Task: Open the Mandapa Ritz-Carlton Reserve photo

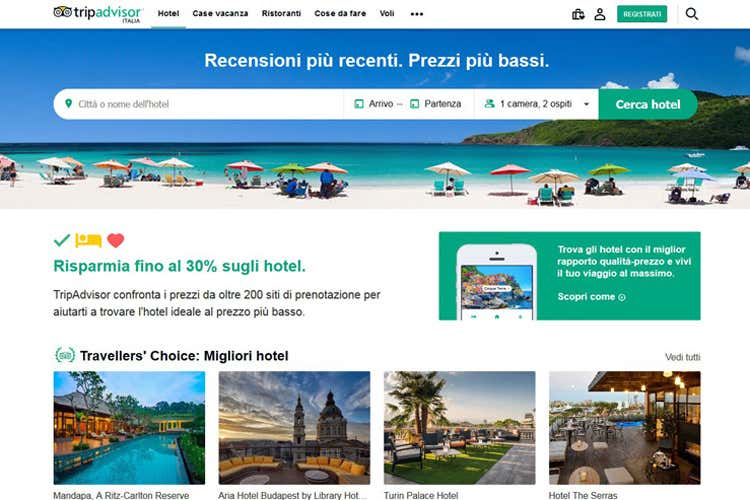Action: pos(129,428)
